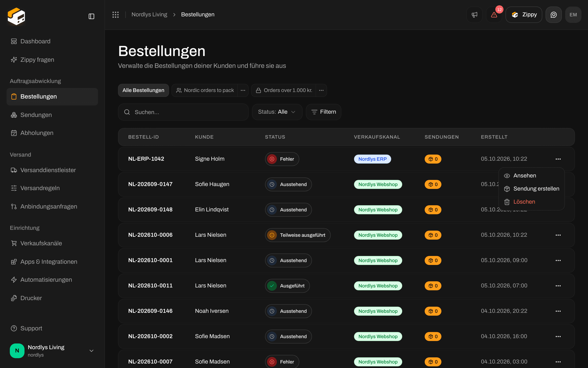Screen dimensions: 588x368
Task: Expand the Nordlys Living account switcher
Action: 52,351
